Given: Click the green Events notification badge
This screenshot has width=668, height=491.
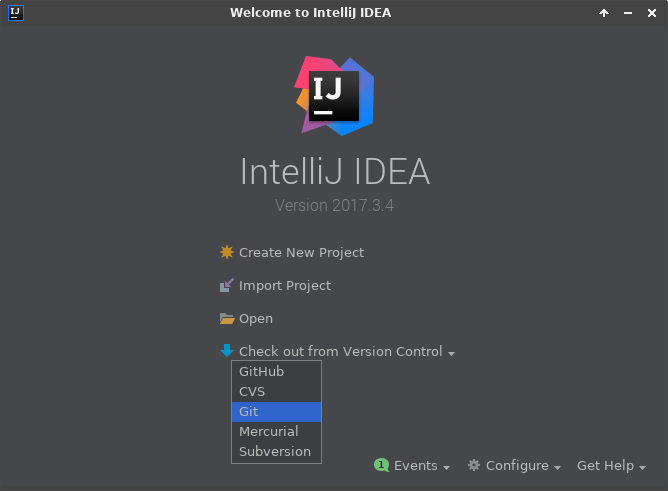Looking at the screenshot, I should [x=381, y=465].
